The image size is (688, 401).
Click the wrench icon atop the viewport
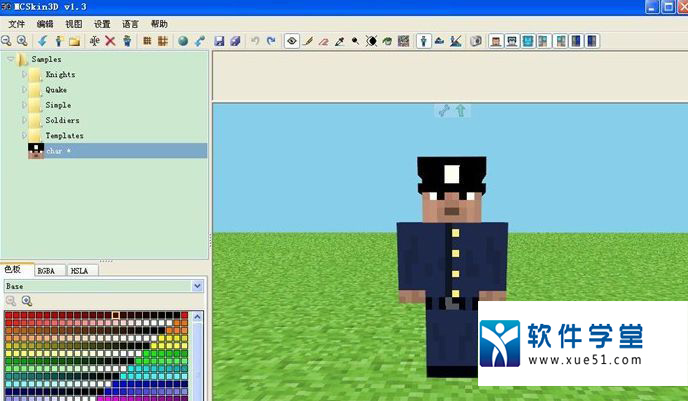pos(444,111)
